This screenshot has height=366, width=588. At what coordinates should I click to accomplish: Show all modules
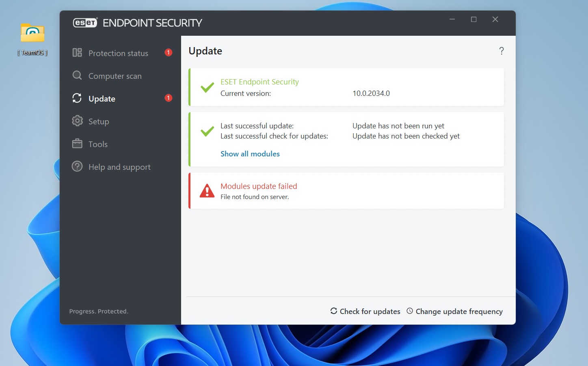coord(250,154)
